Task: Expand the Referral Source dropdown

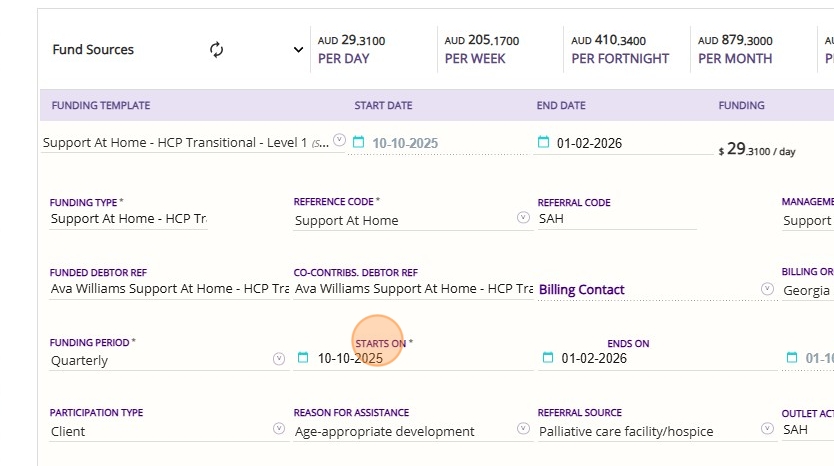Action: coord(767,428)
